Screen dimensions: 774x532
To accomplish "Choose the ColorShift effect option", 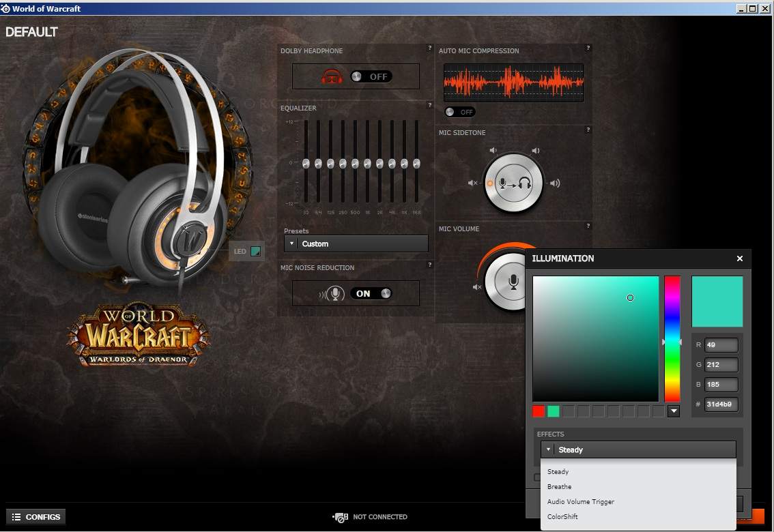I will click(x=562, y=517).
